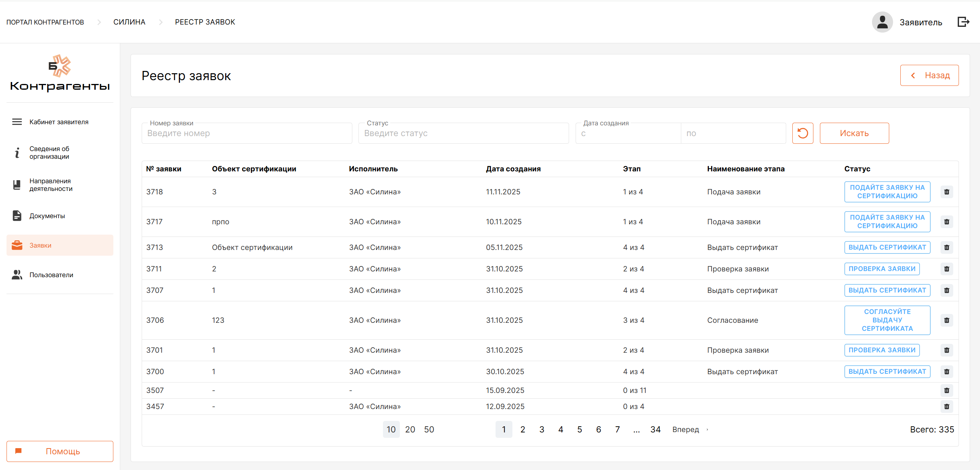
Task: Go to Документы in the sidebar
Action: (47, 216)
